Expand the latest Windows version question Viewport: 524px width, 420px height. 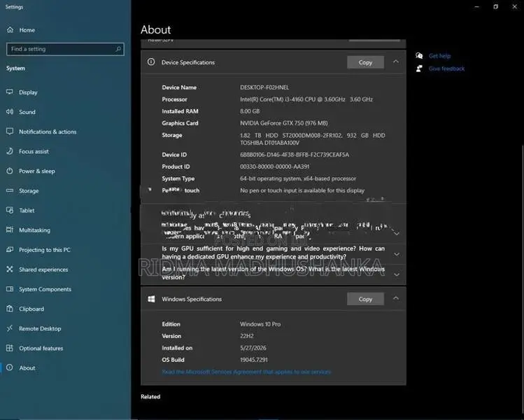coord(397,274)
